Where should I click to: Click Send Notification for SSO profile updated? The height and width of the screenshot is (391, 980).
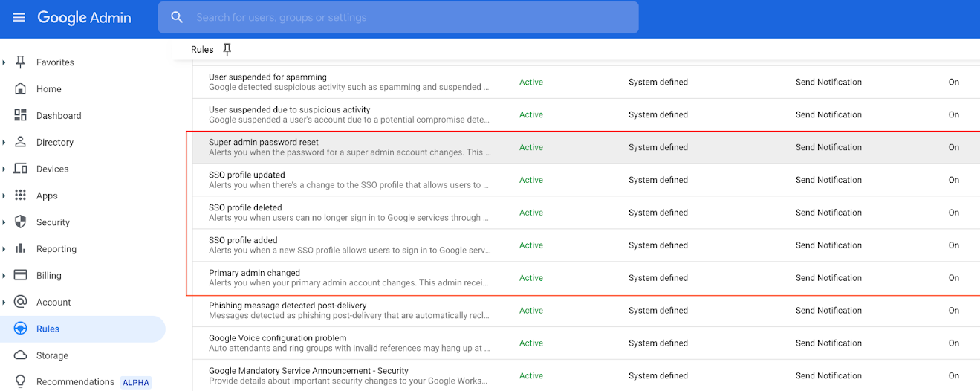[x=828, y=180]
